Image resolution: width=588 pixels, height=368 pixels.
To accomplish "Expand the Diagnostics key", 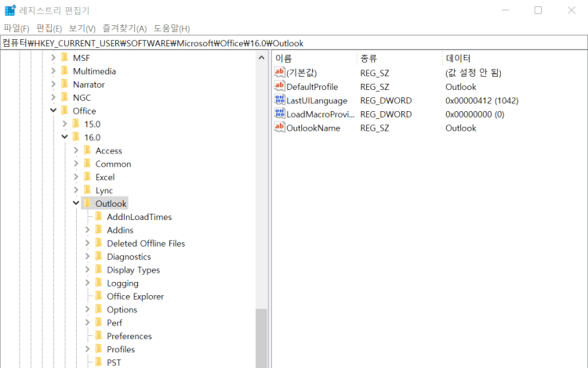I will pos(87,257).
